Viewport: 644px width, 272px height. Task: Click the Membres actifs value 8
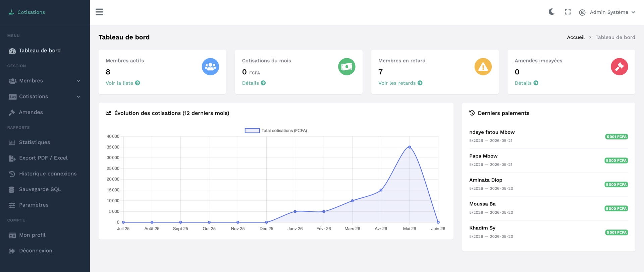(x=108, y=72)
